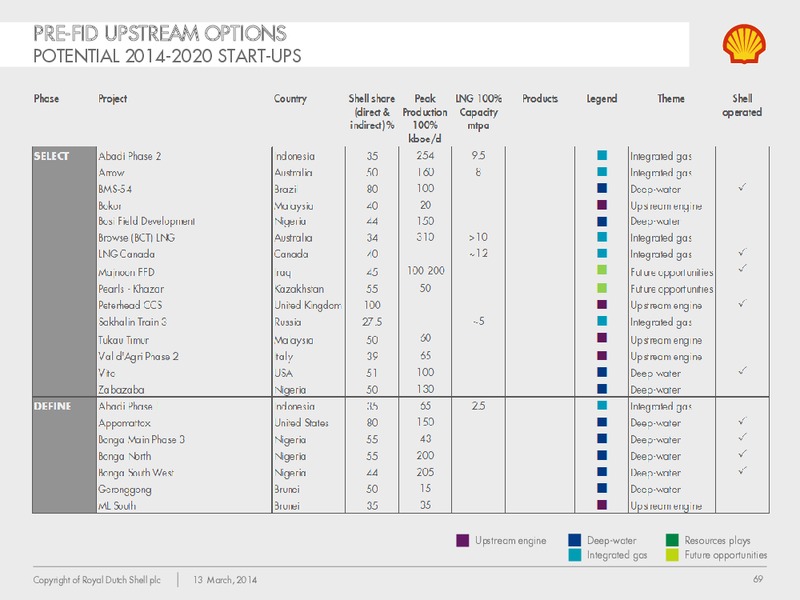Viewport: 800px width, 600px height.
Task: Click the Peterhead CCS Shell operated checkmark
Action: click(x=742, y=303)
